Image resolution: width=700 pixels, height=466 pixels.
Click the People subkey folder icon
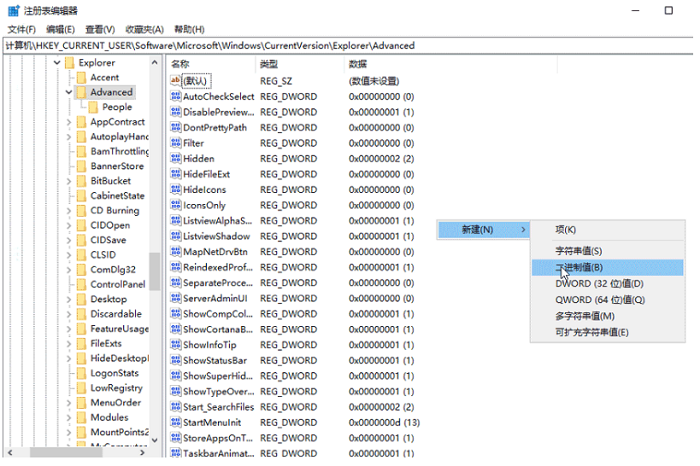click(x=92, y=107)
